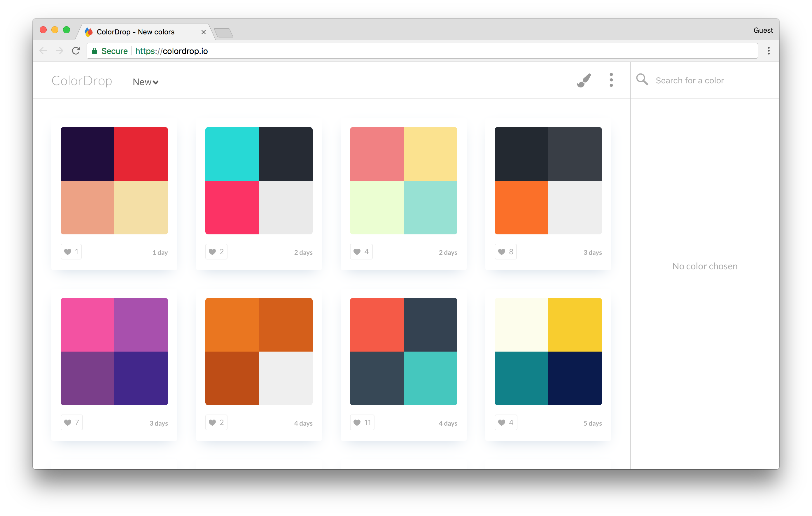Pick the bright yellow color swatch

[575, 324]
